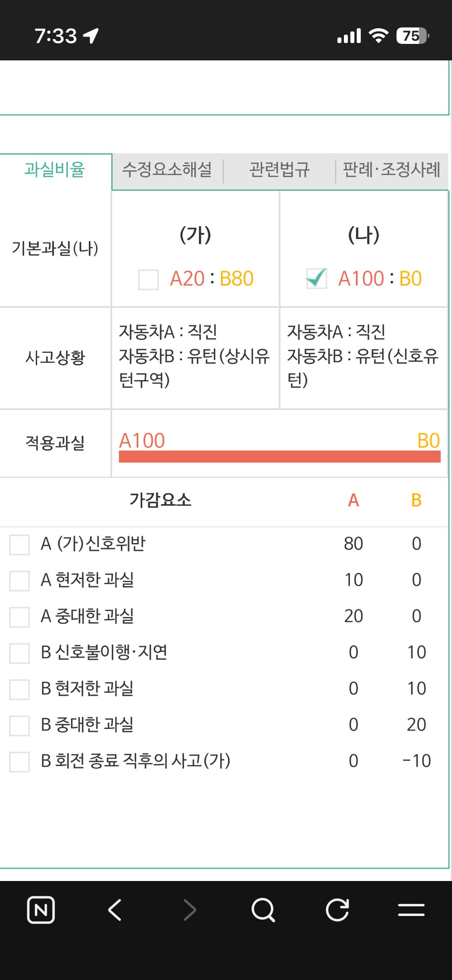The width and height of the screenshot is (452, 980).
Task: Uncheck the (나) A100 : B0 checkbox
Action: coord(316,279)
